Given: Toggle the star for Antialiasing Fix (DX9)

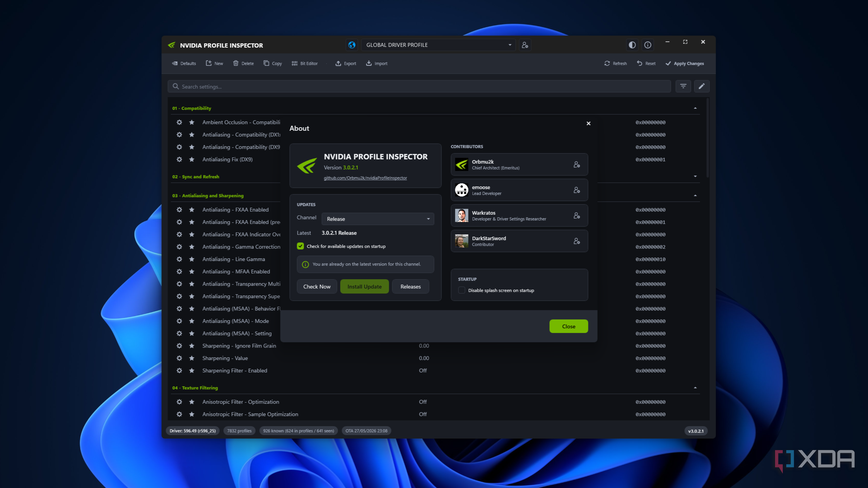Looking at the screenshot, I should 191,159.
